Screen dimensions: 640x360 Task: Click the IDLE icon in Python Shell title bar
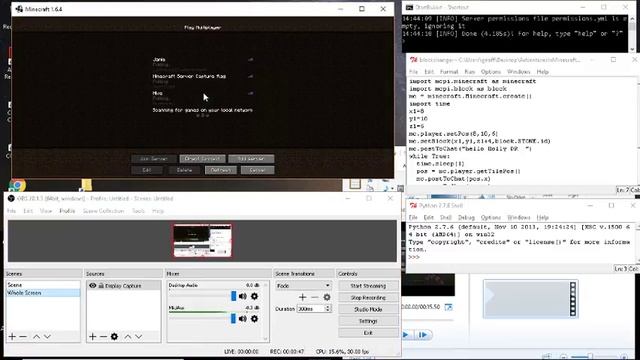tap(413, 205)
